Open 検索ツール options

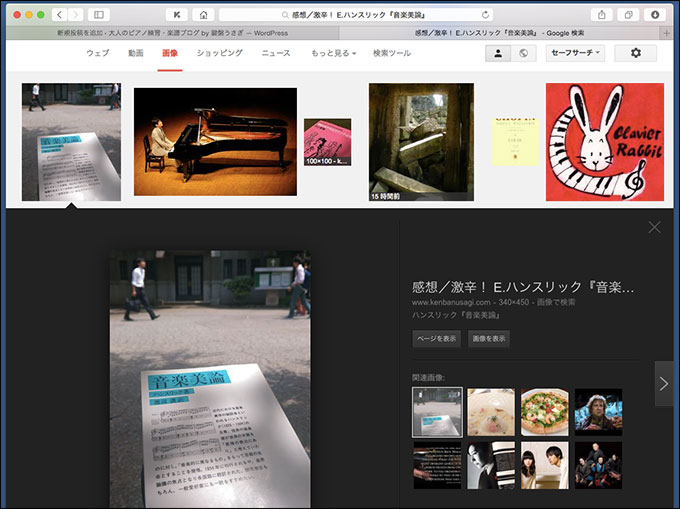392,53
